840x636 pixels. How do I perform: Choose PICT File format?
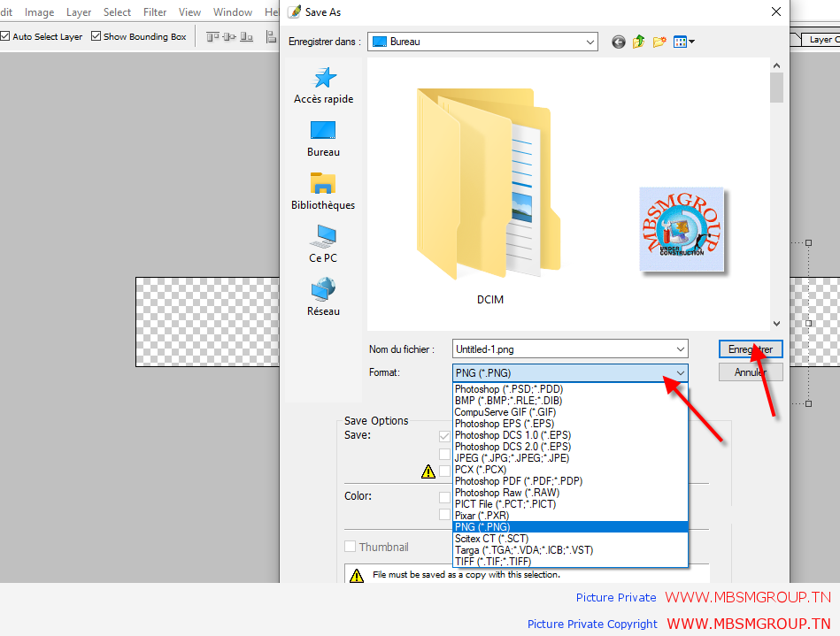pos(570,504)
